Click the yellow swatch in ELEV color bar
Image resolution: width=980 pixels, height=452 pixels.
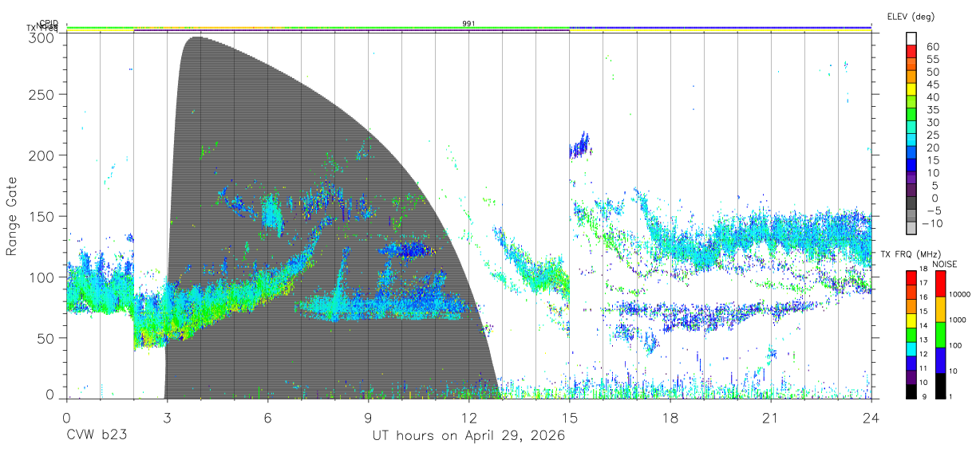pos(913,90)
